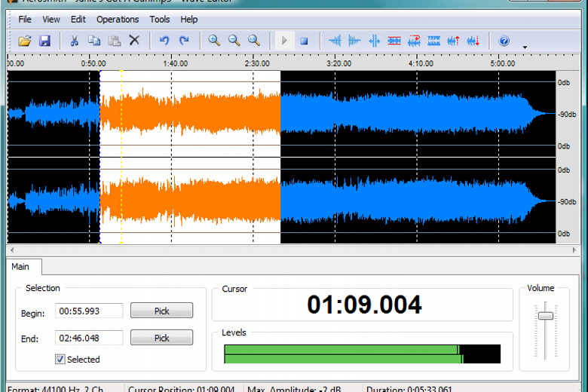
Task: Click the green Levels meter
Action: coord(362,354)
